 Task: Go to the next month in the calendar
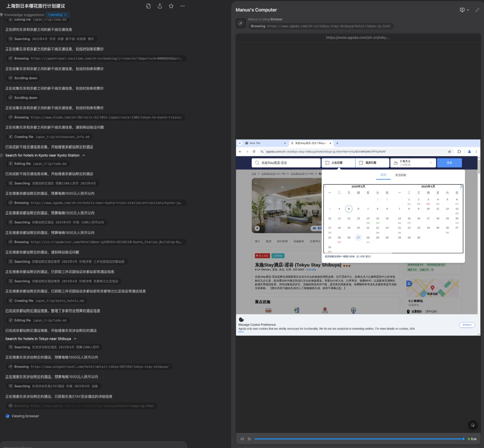(x=461, y=187)
